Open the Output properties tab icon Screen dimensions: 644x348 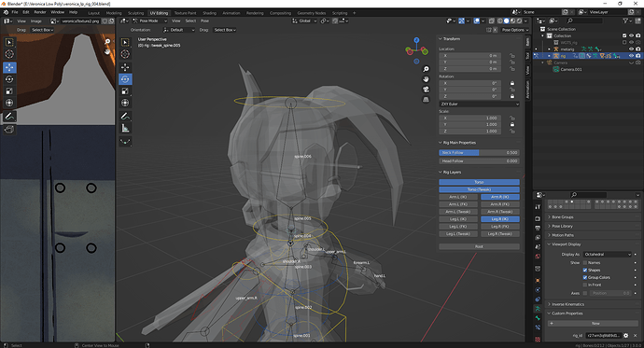[x=538, y=228]
